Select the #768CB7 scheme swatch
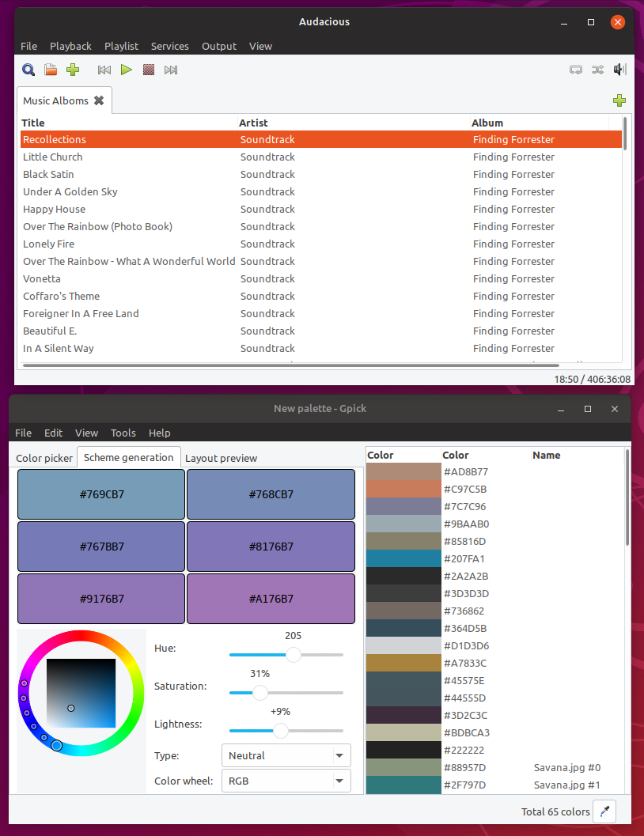The image size is (644, 836). click(x=271, y=494)
